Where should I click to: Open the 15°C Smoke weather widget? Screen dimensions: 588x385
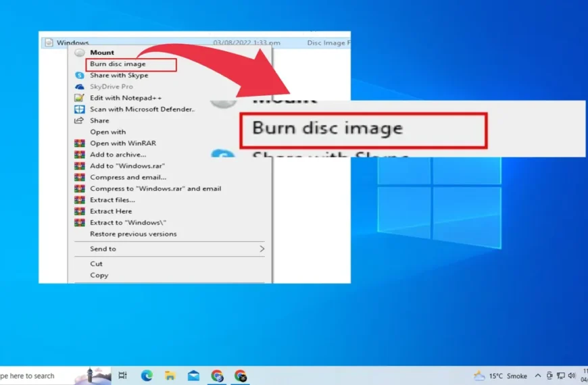pyautogui.click(x=500, y=376)
